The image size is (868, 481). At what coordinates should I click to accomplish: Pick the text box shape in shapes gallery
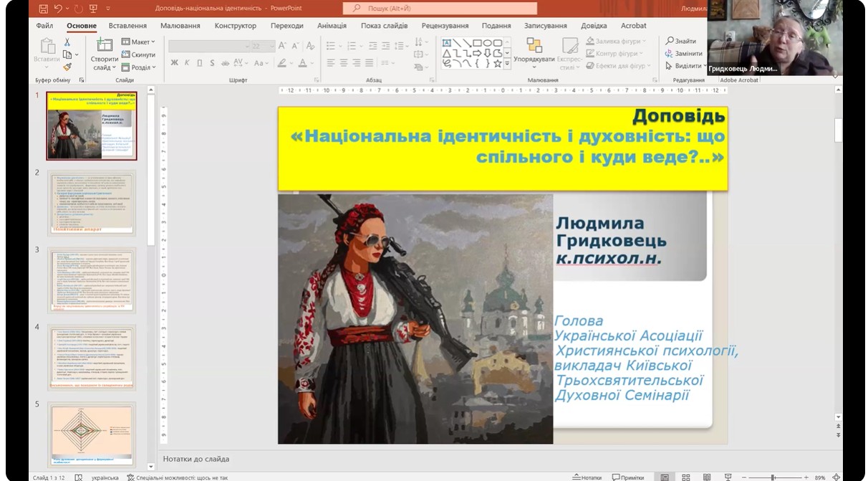pyautogui.click(x=447, y=43)
